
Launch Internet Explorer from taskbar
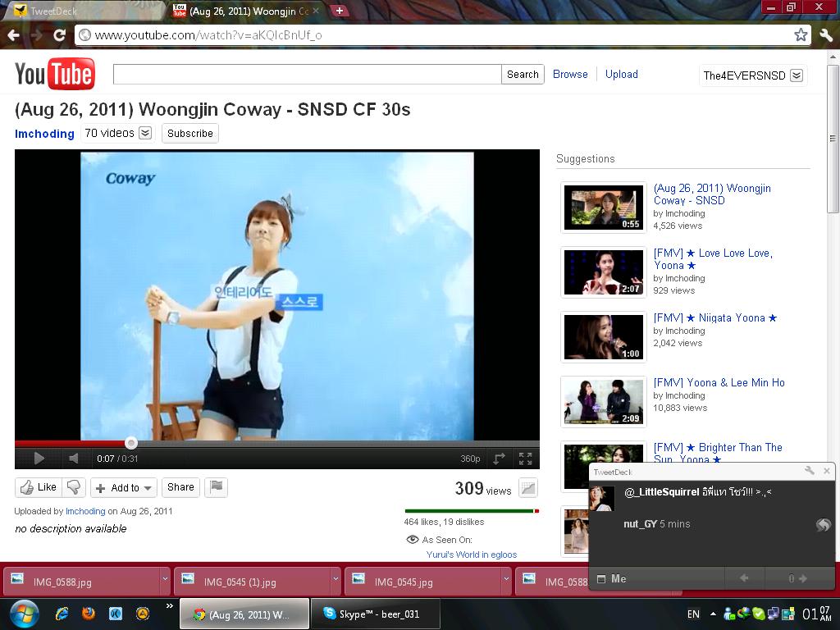62,614
